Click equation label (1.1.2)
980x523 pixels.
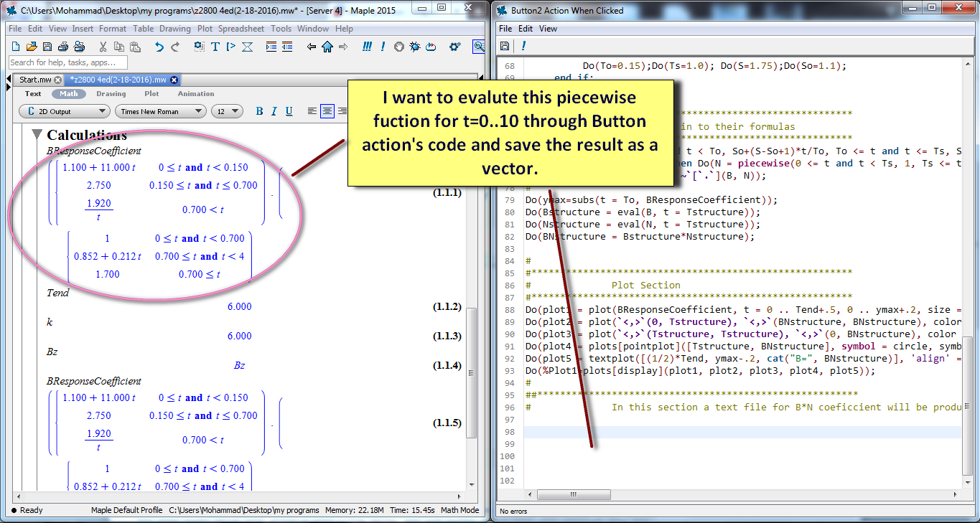(x=447, y=306)
